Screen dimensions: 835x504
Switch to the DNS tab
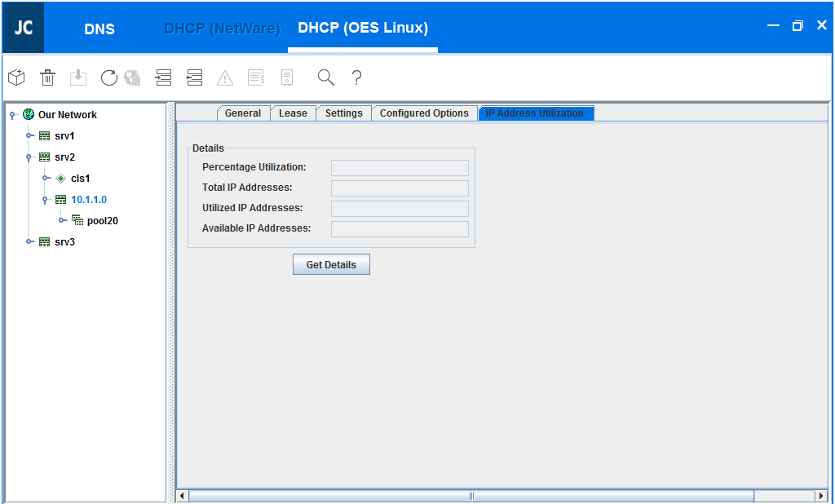[x=99, y=29]
